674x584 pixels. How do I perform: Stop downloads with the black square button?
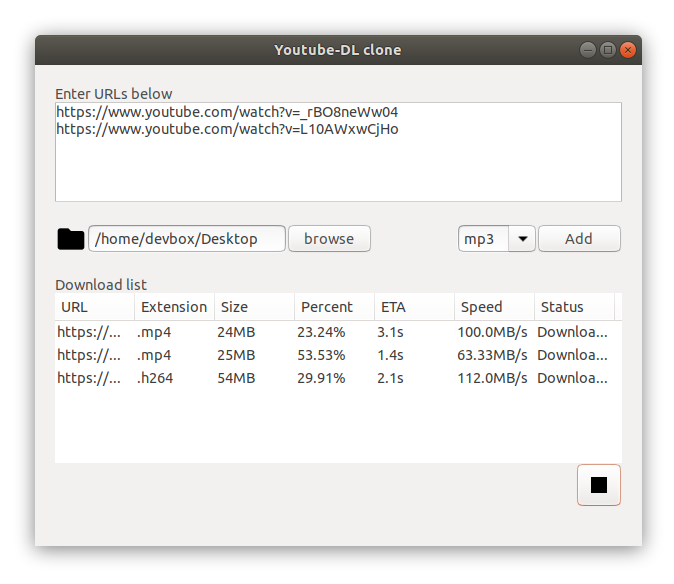pos(599,485)
